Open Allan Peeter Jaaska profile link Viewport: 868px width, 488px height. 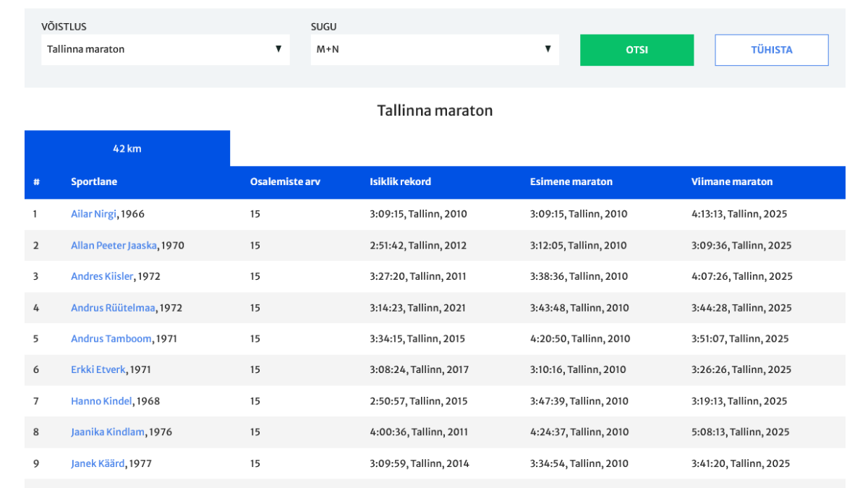tap(114, 245)
